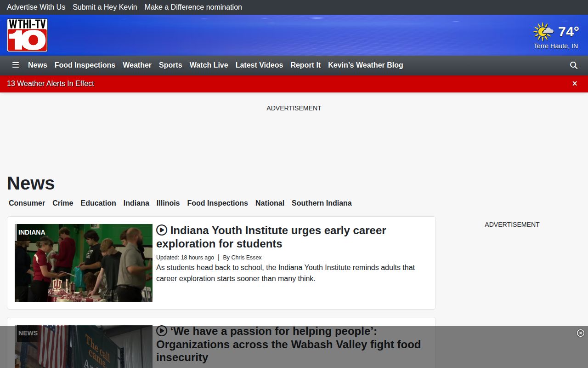Dismiss the weather alerts banner
The height and width of the screenshot is (368, 588).
point(575,84)
